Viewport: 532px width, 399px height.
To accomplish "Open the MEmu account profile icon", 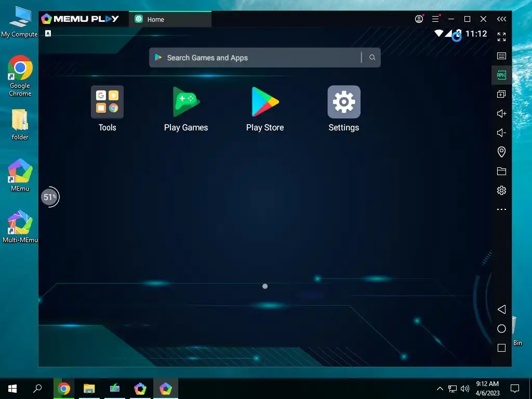I will tap(419, 19).
